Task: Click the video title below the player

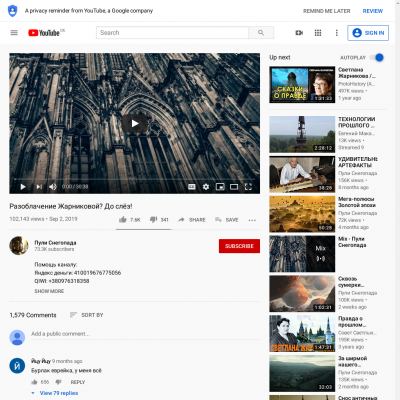Action: point(71,206)
